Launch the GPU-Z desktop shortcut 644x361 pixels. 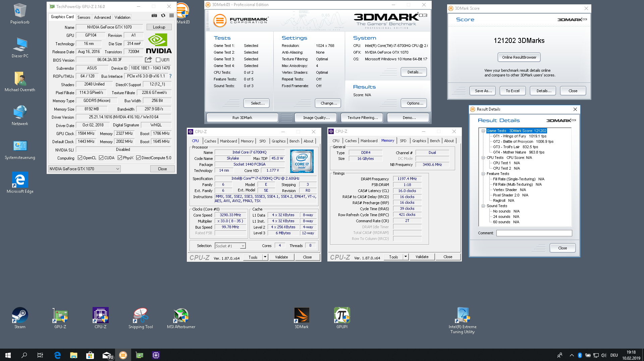pos(60,318)
